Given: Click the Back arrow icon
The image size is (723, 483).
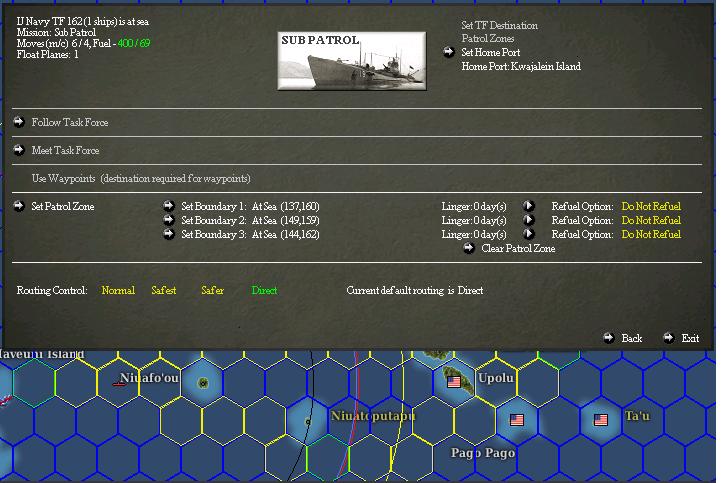Looking at the screenshot, I should click(x=609, y=338).
